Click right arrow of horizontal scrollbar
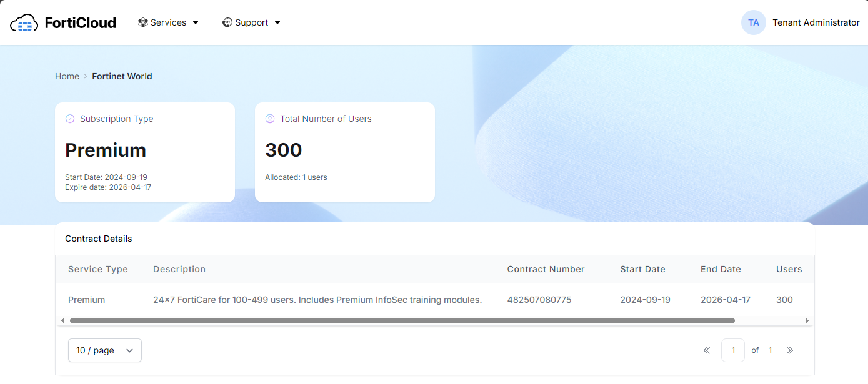 point(807,320)
